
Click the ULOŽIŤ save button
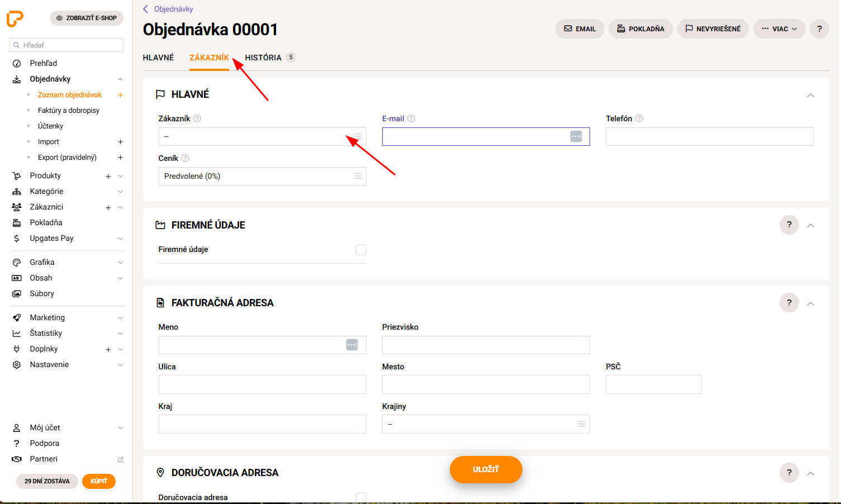point(486,469)
